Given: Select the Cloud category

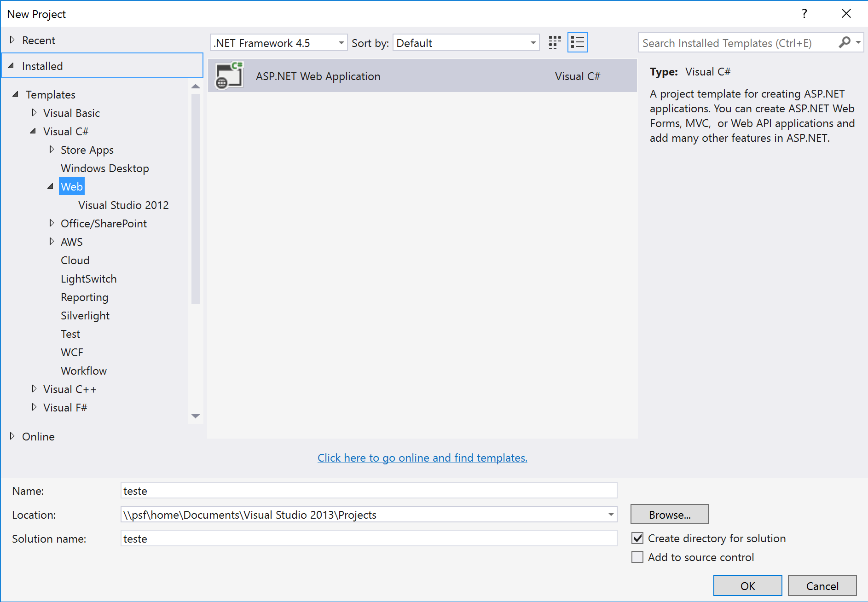Looking at the screenshot, I should [x=75, y=260].
